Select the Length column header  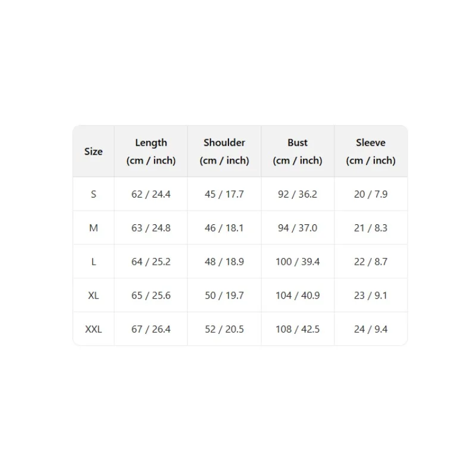point(151,151)
